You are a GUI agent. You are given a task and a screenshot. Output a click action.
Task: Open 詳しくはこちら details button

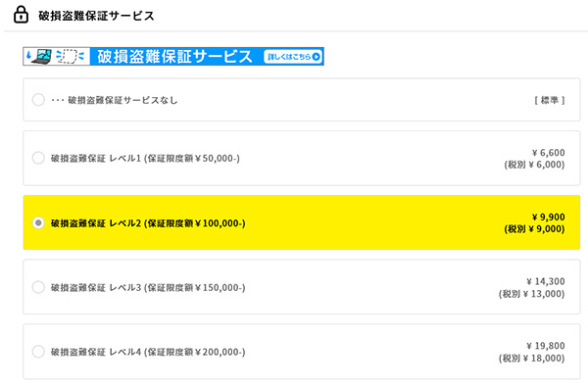(293, 57)
